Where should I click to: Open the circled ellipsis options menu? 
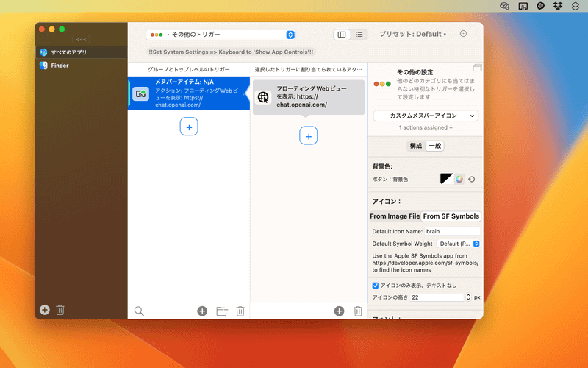pyautogui.click(x=463, y=34)
